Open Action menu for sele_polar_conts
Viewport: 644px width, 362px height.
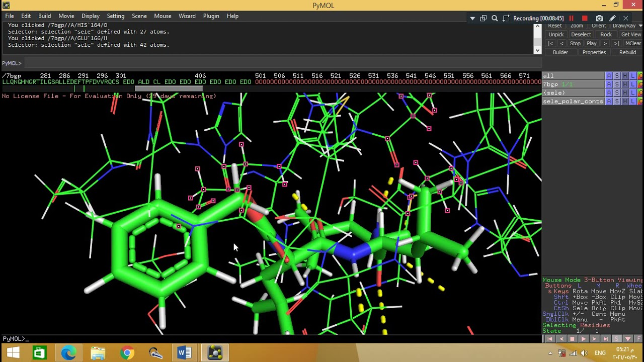[609, 102]
